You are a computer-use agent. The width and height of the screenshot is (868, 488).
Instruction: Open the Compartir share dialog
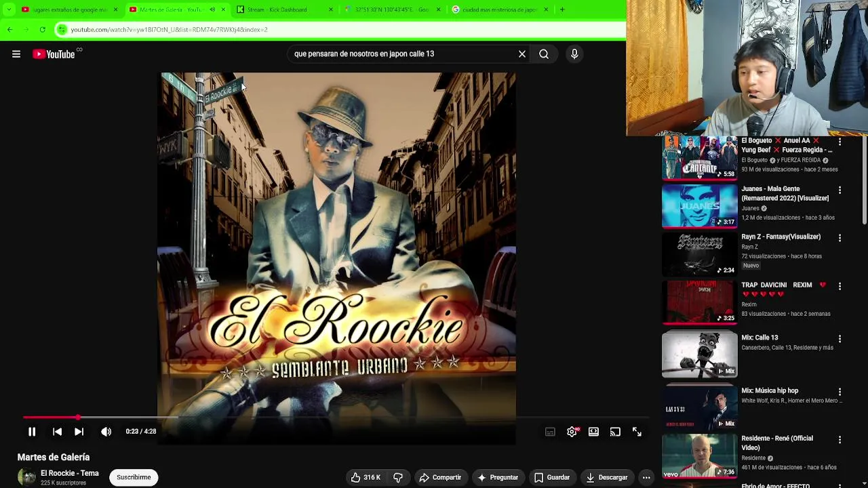440,477
